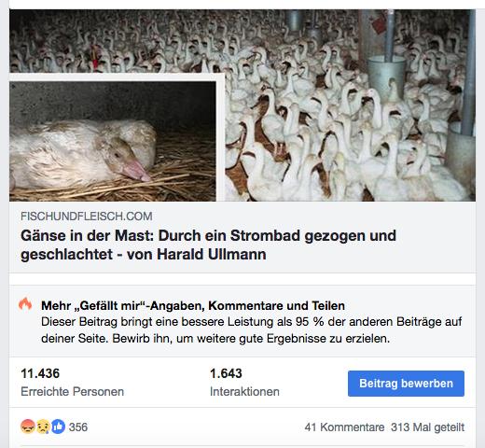
Task: Click the Beitrag bewerben button
Action: tap(406, 384)
